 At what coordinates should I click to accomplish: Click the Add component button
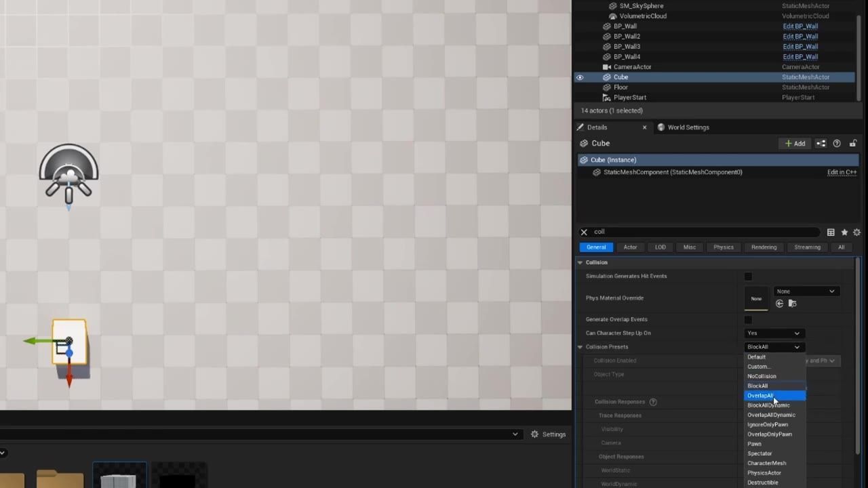(795, 144)
